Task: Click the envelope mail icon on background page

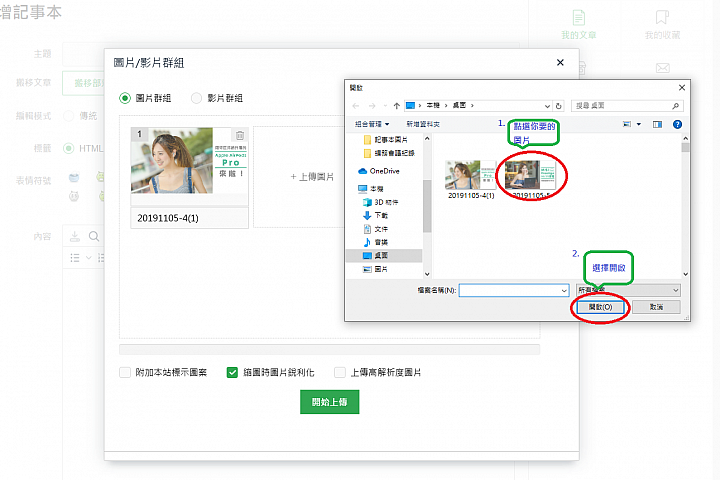Action: point(662,68)
